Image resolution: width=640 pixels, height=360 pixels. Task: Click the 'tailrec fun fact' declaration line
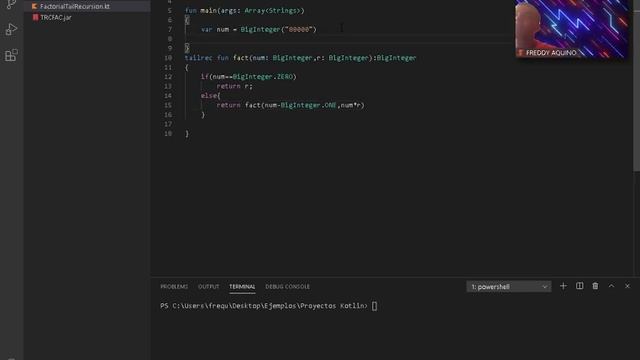pyautogui.click(x=300, y=58)
